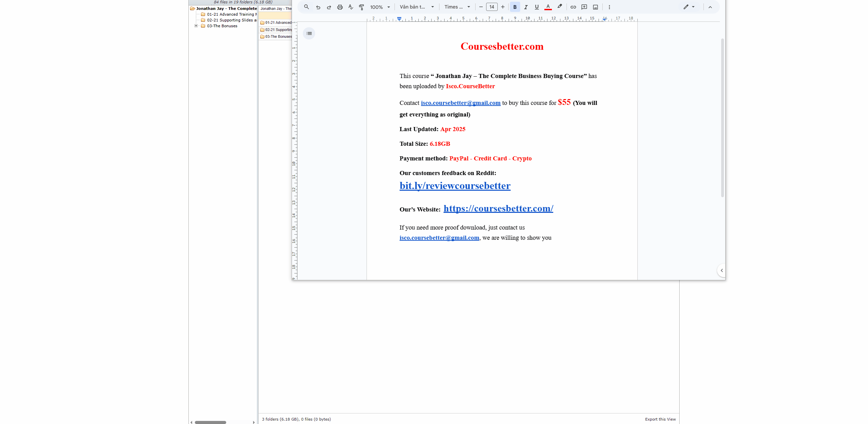Click the spell check icon
The height and width of the screenshot is (424, 868).
(351, 7)
